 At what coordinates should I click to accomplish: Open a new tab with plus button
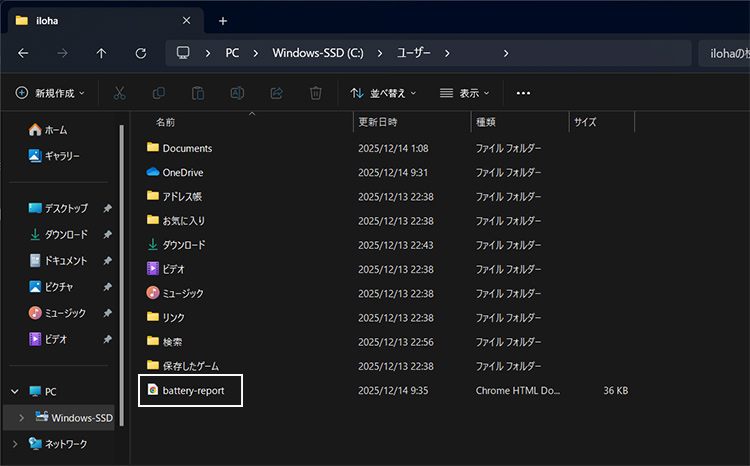pos(223,20)
